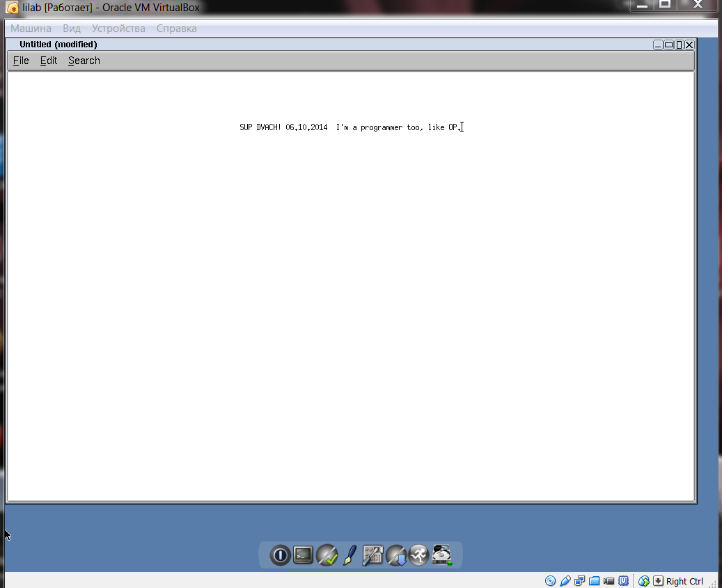
Task: Maximize the Untitled editor window vertically
Action: point(679,45)
